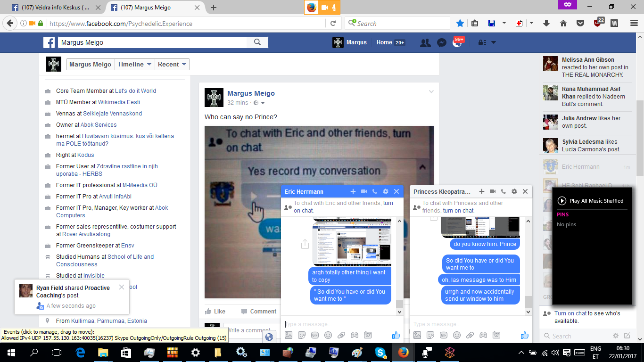Close the Eric Herrmann chat window
This screenshot has height=362, width=644.
tap(396, 191)
